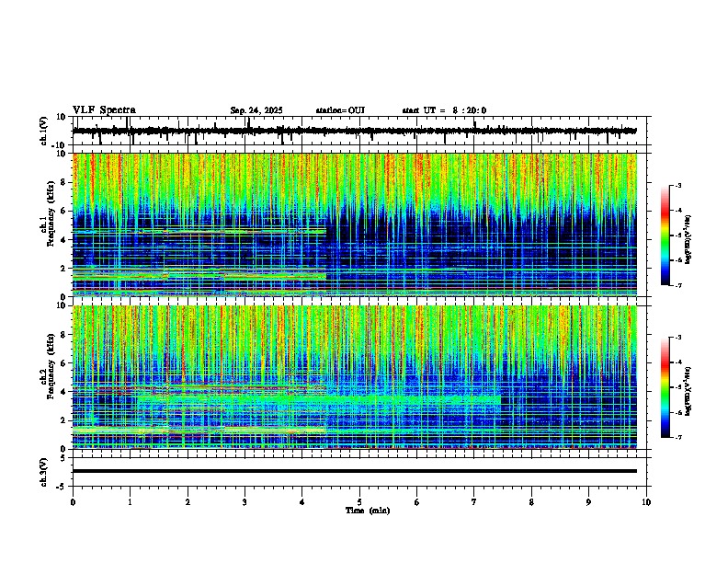The height and width of the screenshot is (563, 728).
Task: Click the ch.2 green band near 3.5 kHz
Action: 320,399
